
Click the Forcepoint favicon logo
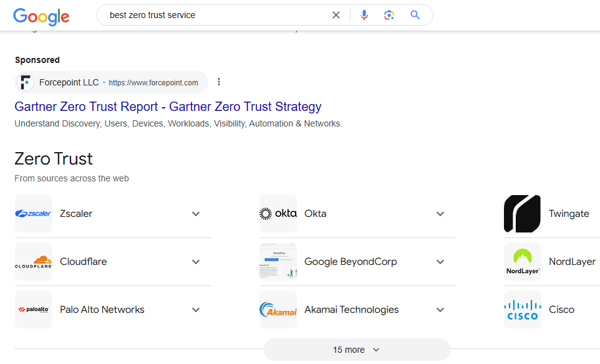25,82
